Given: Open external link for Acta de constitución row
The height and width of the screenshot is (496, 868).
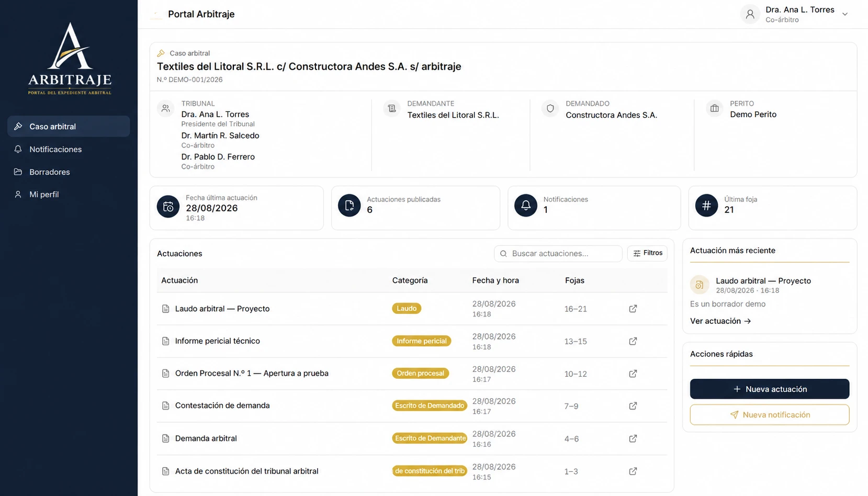Looking at the screenshot, I should click(x=633, y=471).
